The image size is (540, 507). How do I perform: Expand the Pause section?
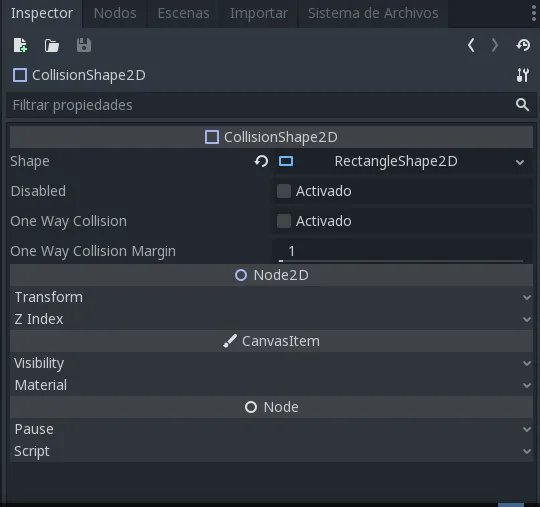[x=271, y=429]
